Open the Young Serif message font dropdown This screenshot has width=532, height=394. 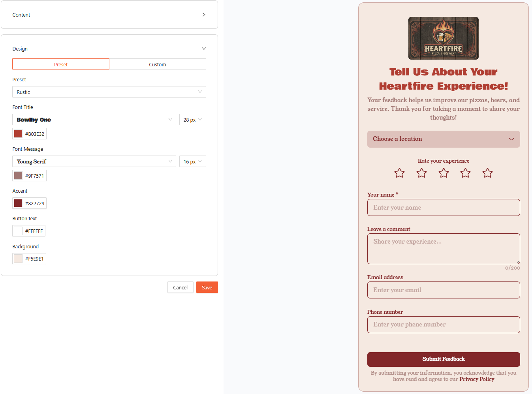[94, 161]
